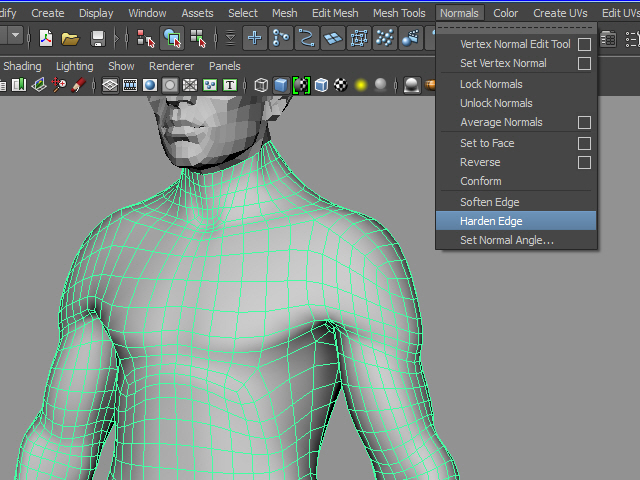Click the Select rendering objects icon
The height and width of the screenshot is (480, 640).
pyautogui.click(x=411, y=38)
